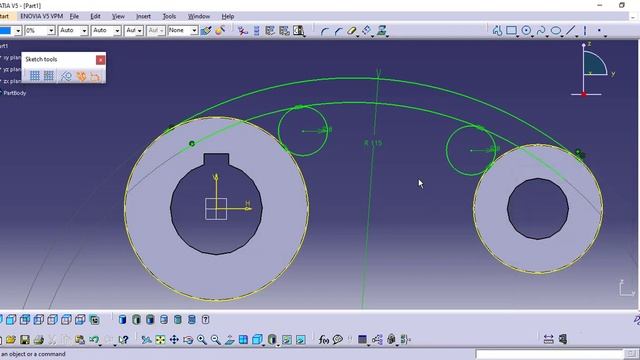The image size is (640, 360).
Task: Click the Zoom Out magnifier
Action: [x=216, y=340]
